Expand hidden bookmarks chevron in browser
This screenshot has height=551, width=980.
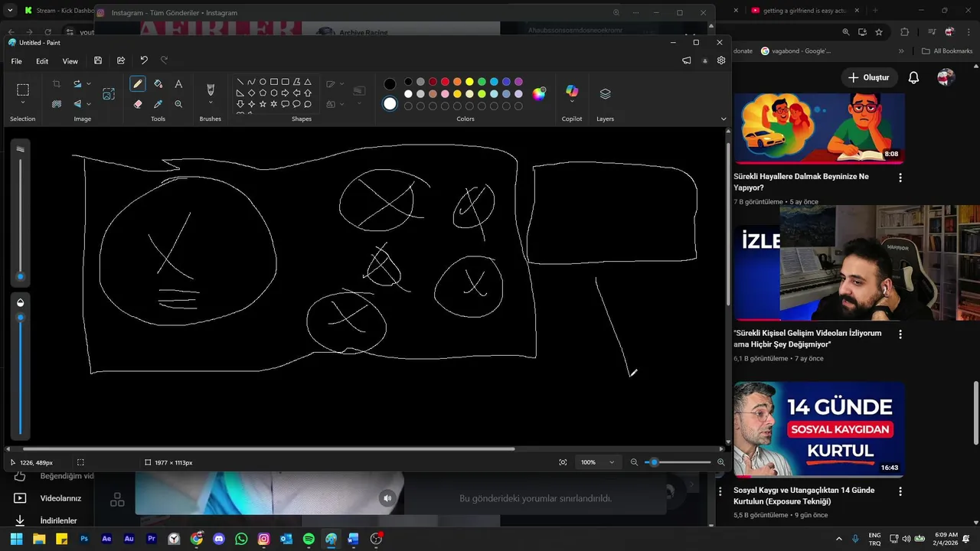point(901,51)
